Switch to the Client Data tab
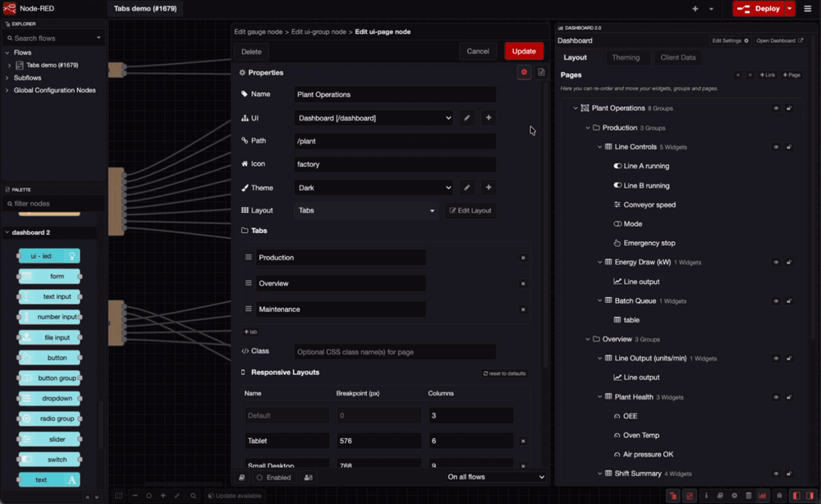 coord(678,57)
